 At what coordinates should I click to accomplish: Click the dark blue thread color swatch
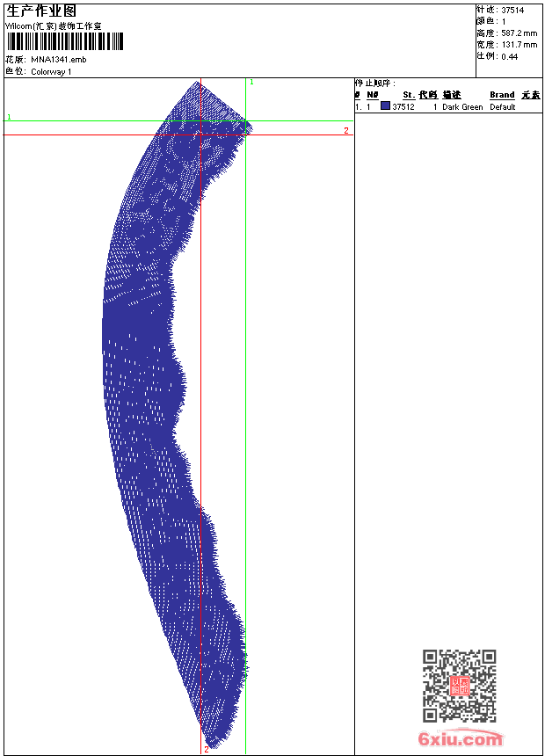pos(385,106)
